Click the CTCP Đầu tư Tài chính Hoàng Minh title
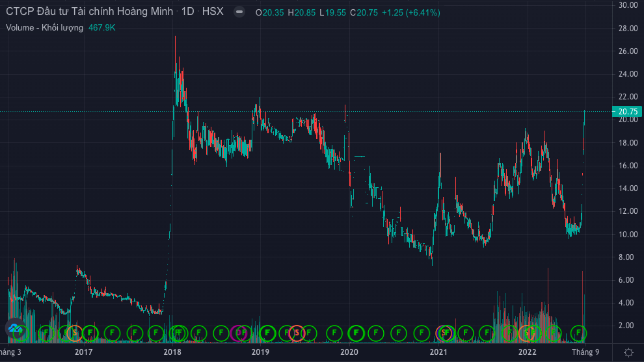This screenshot has width=644, height=362. pos(89,12)
